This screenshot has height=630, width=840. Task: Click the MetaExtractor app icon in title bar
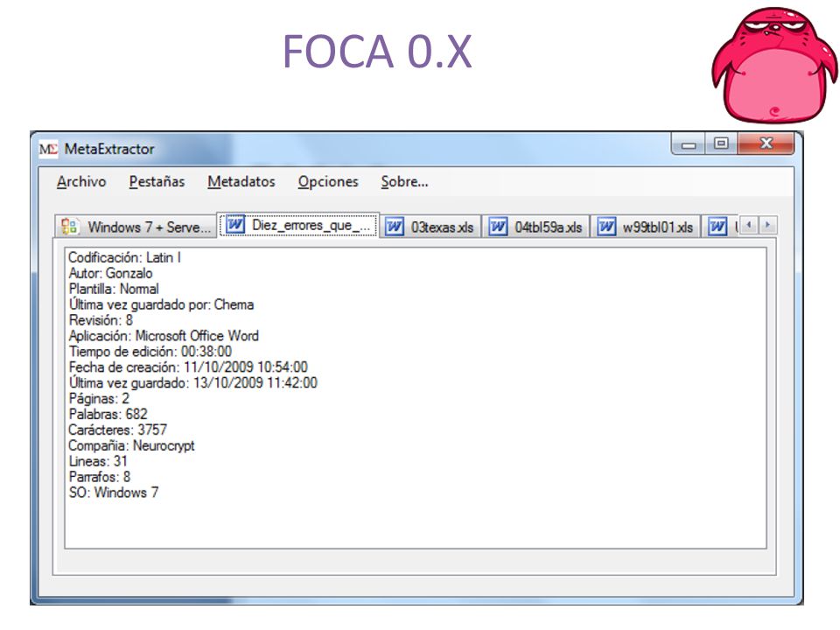(x=48, y=149)
